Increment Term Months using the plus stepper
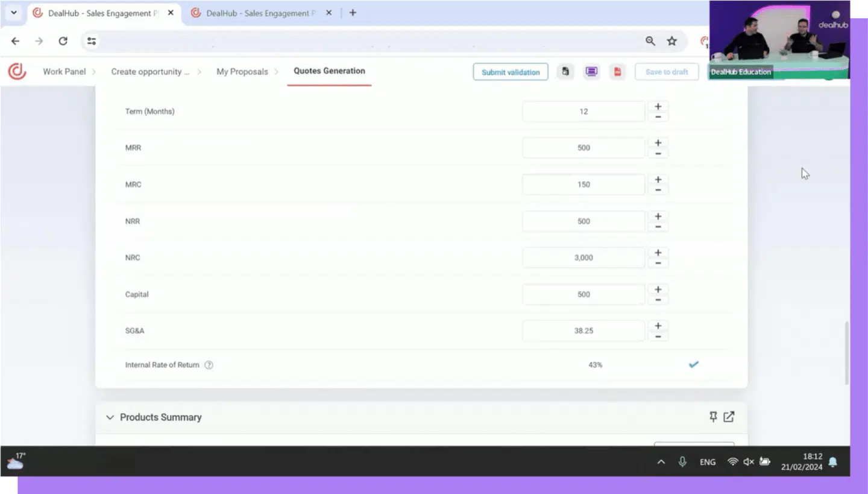The width and height of the screenshot is (868, 494). (x=658, y=106)
